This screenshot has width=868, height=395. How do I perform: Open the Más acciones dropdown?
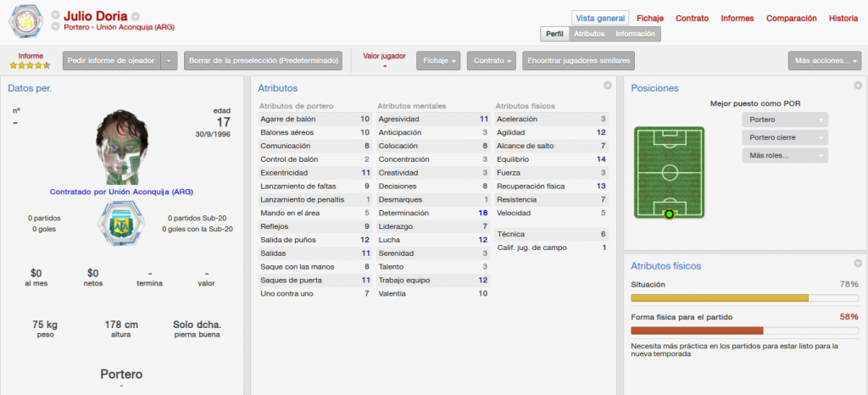coord(825,61)
